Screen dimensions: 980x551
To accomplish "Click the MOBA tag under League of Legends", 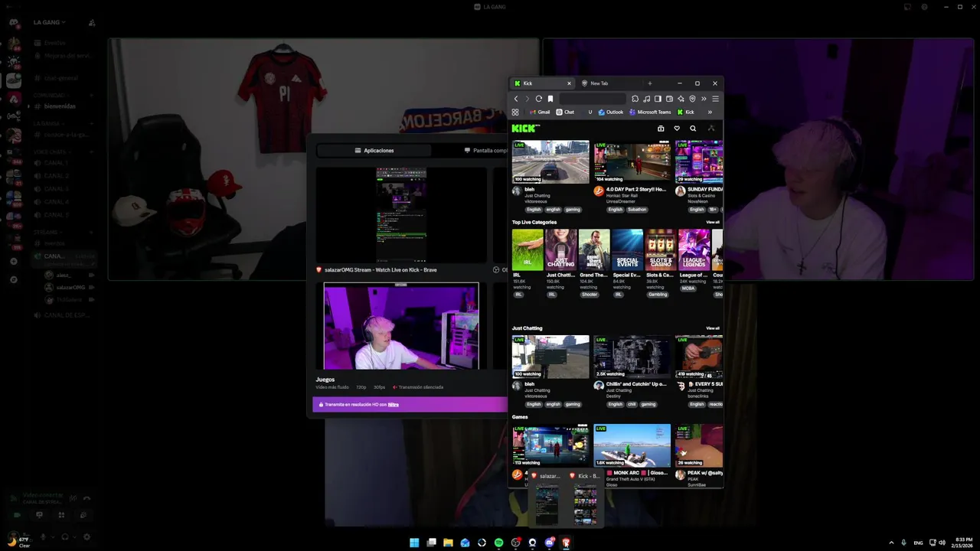I will (x=688, y=289).
